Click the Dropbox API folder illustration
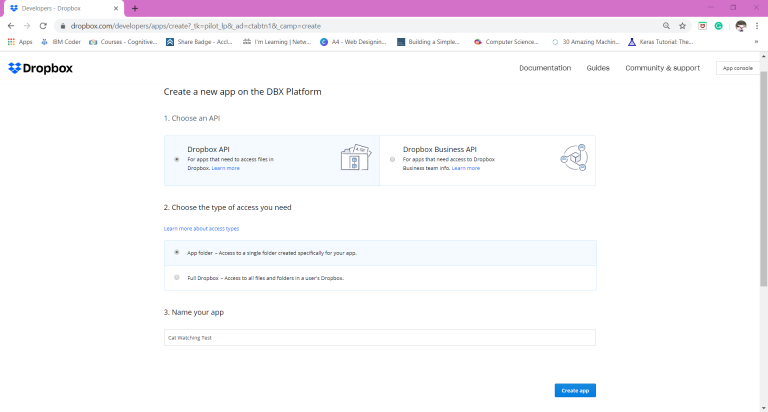 [356, 157]
